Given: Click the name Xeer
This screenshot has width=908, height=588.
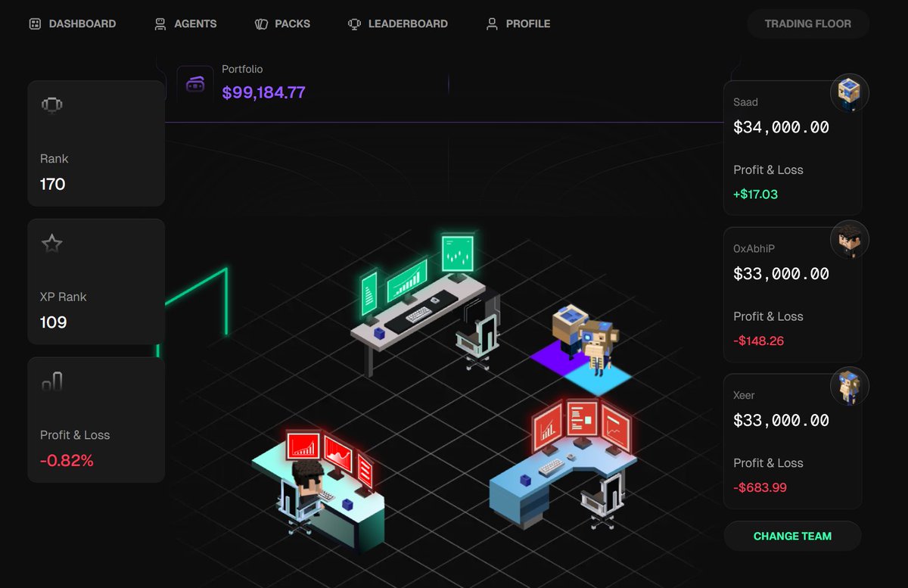Looking at the screenshot, I should [x=744, y=395].
